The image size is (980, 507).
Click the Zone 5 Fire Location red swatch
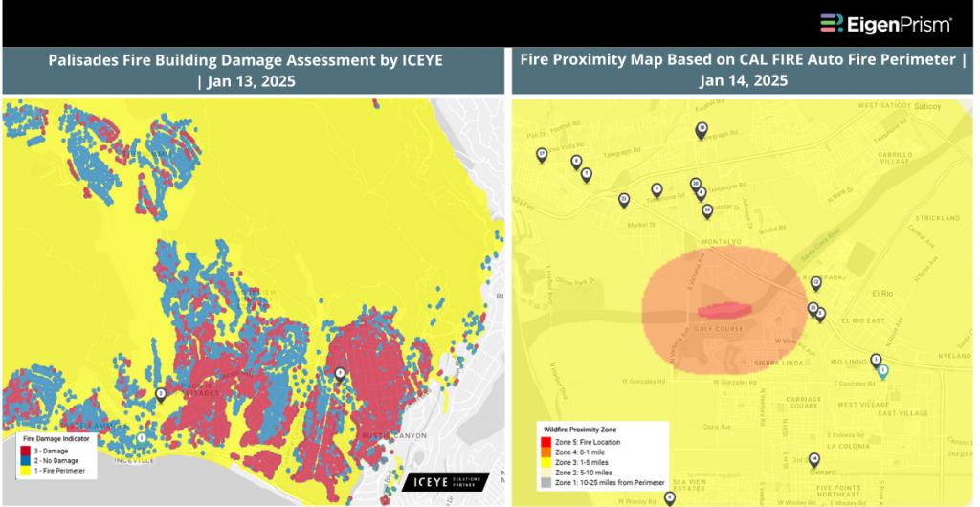[546, 442]
